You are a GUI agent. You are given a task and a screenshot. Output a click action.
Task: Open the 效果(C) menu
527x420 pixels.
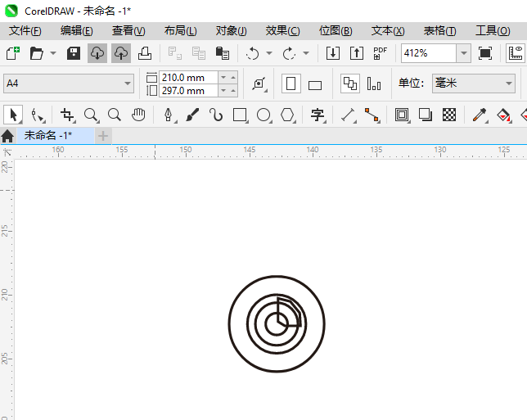[x=282, y=30]
